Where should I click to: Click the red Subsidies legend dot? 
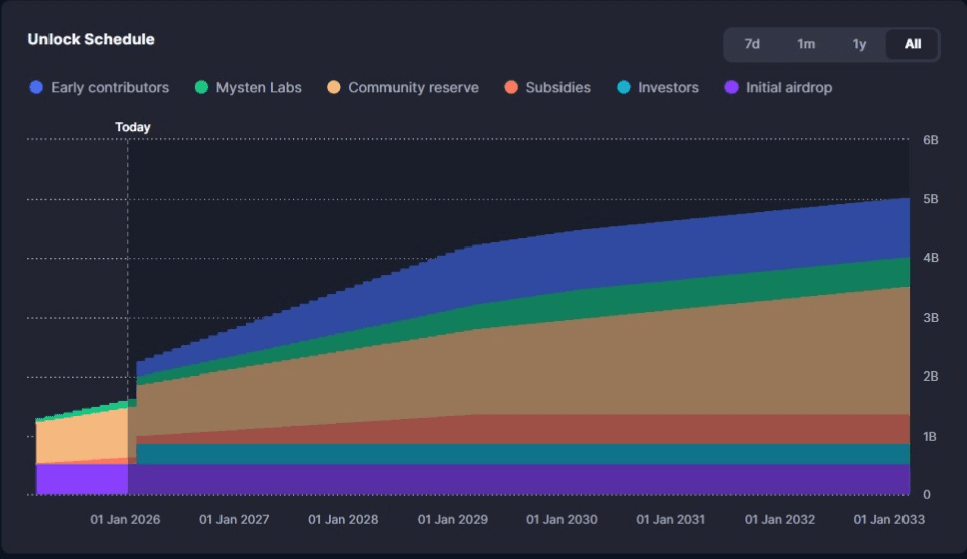(x=511, y=88)
